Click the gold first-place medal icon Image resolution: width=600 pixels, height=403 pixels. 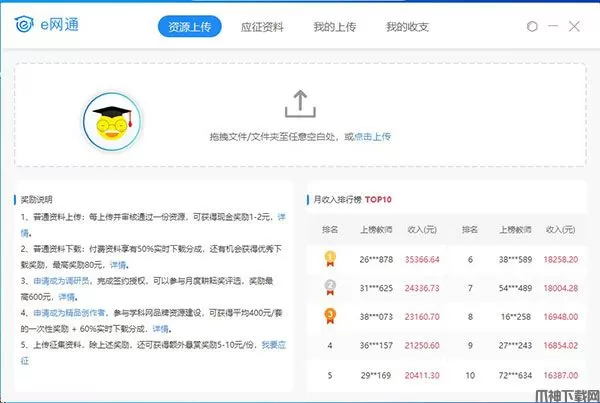328,259
